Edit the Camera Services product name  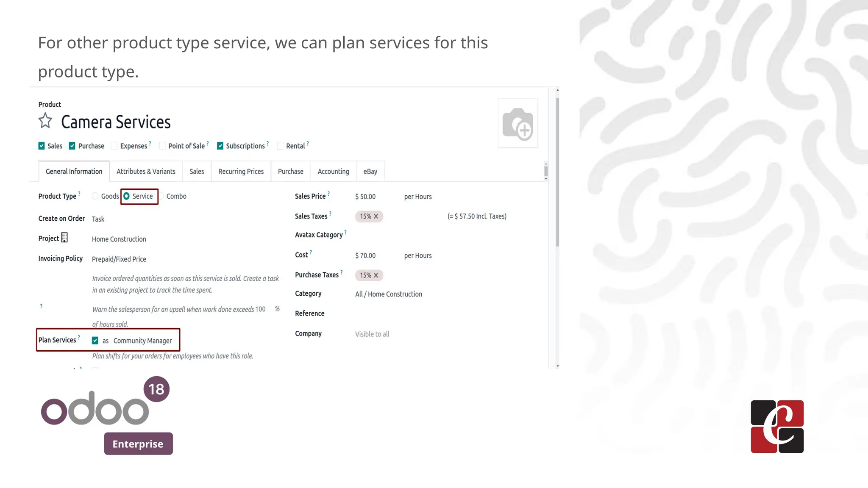pyautogui.click(x=116, y=122)
